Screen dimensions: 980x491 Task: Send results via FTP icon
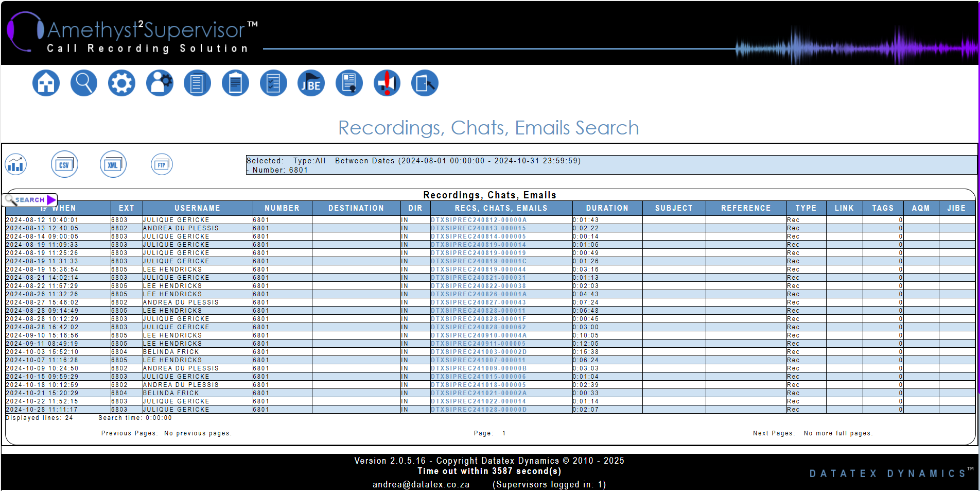pos(162,165)
